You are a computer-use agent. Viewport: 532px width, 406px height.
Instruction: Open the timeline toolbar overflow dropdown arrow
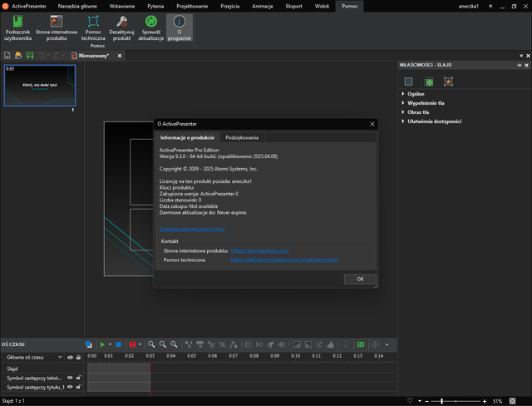click(x=387, y=344)
